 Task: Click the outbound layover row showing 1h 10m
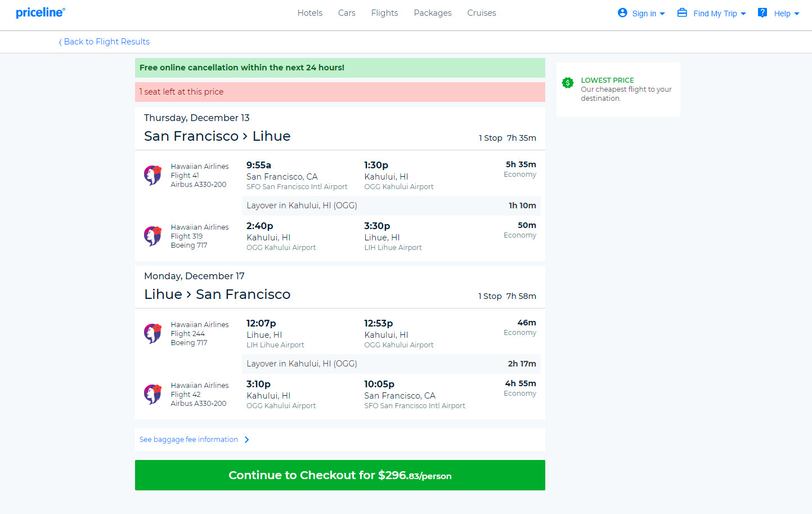(x=391, y=205)
